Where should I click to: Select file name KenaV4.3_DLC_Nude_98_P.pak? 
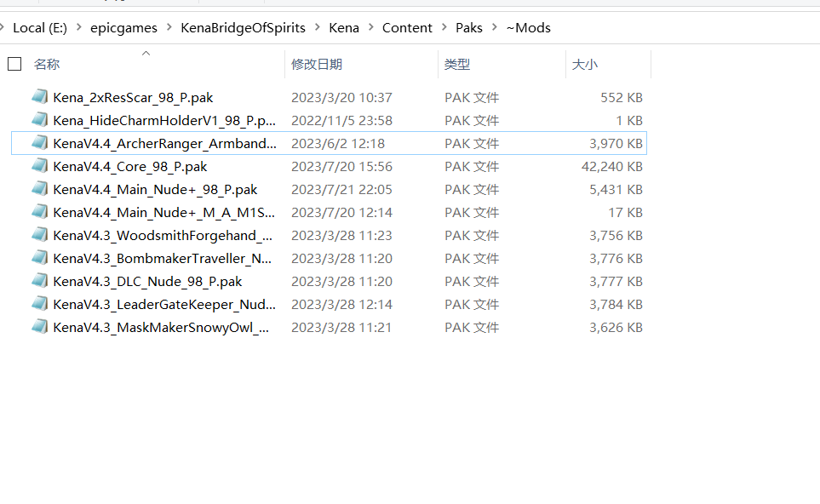pyautogui.click(x=147, y=282)
